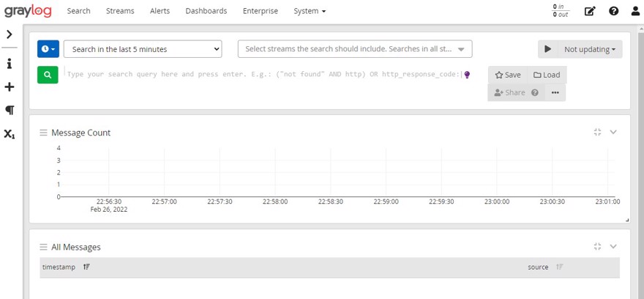The width and height of the screenshot is (644, 299).
Task: Navigate to Dashboards
Action: click(x=206, y=11)
